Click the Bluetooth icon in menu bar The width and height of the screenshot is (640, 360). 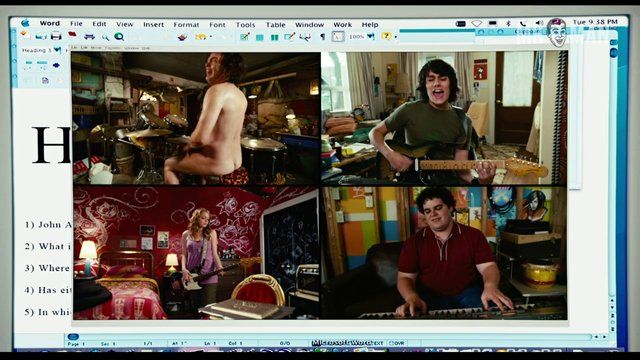508,23
